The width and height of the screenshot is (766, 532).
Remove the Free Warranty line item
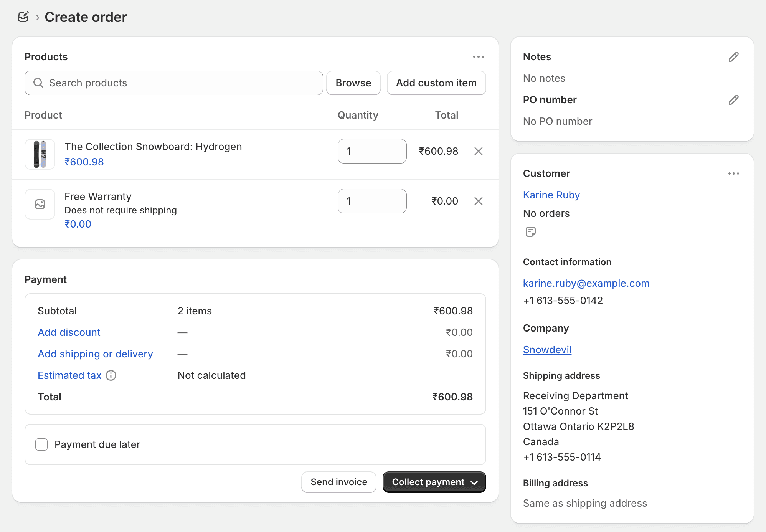pos(478,201)
